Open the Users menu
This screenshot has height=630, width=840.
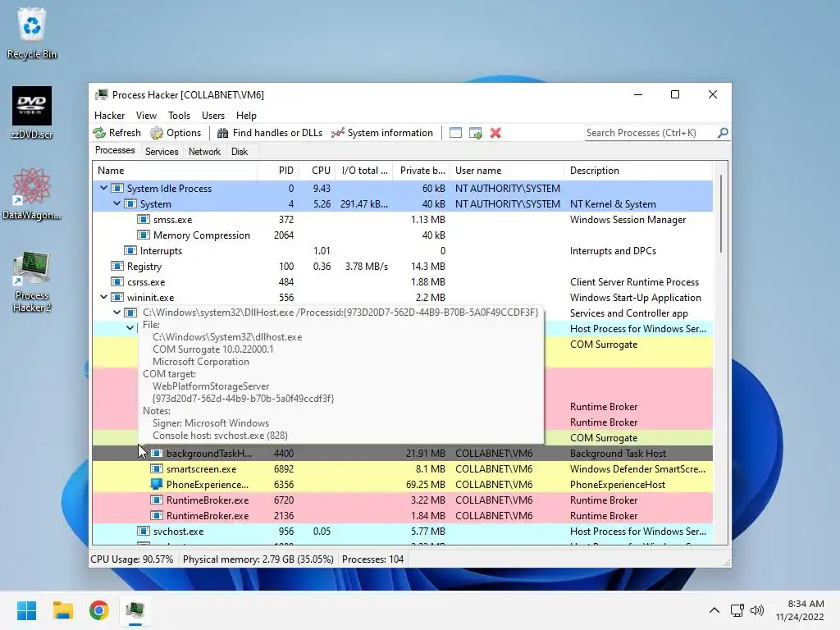point(213,115)
